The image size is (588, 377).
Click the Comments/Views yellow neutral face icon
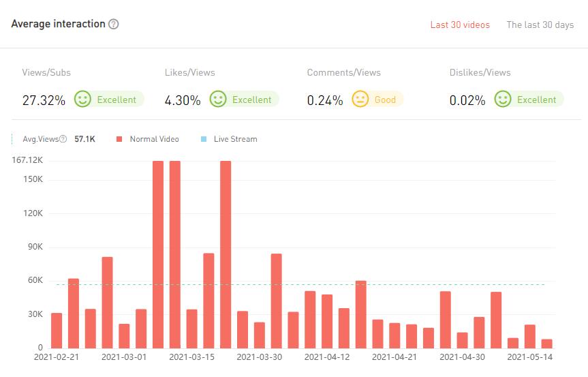(360, 100)
